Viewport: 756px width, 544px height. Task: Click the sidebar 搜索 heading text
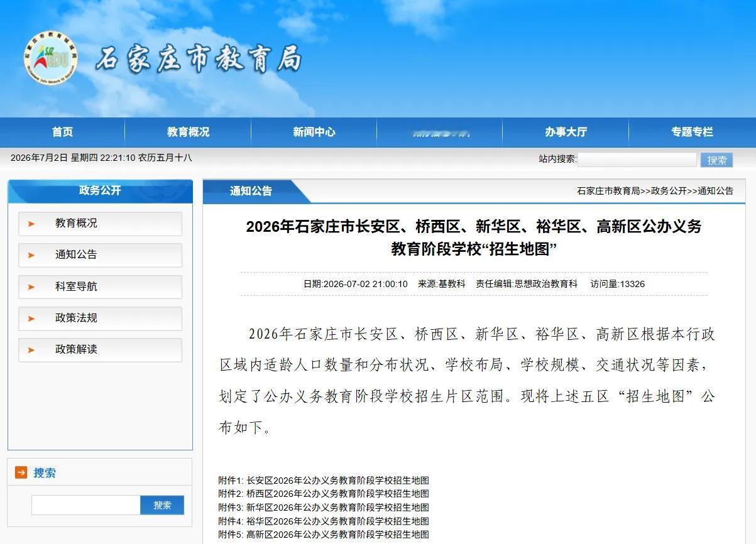pyautogui.click(x=45, y=473)
